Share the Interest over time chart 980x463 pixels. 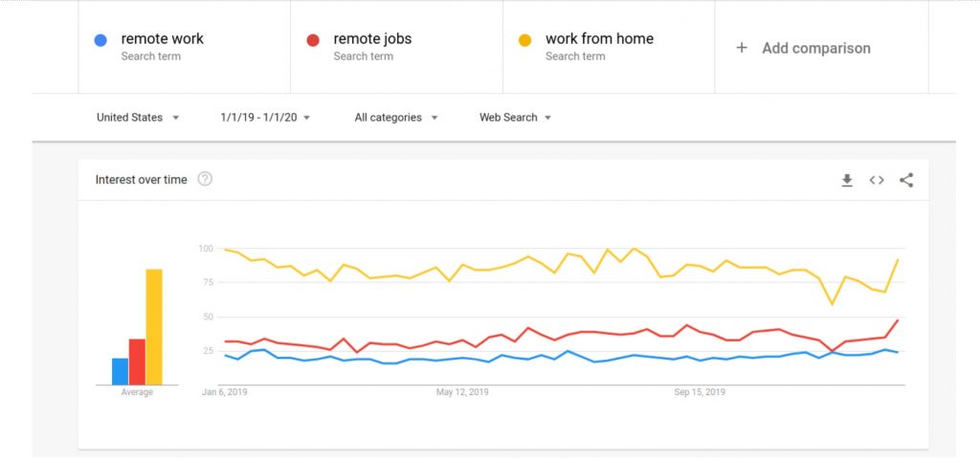906,180
